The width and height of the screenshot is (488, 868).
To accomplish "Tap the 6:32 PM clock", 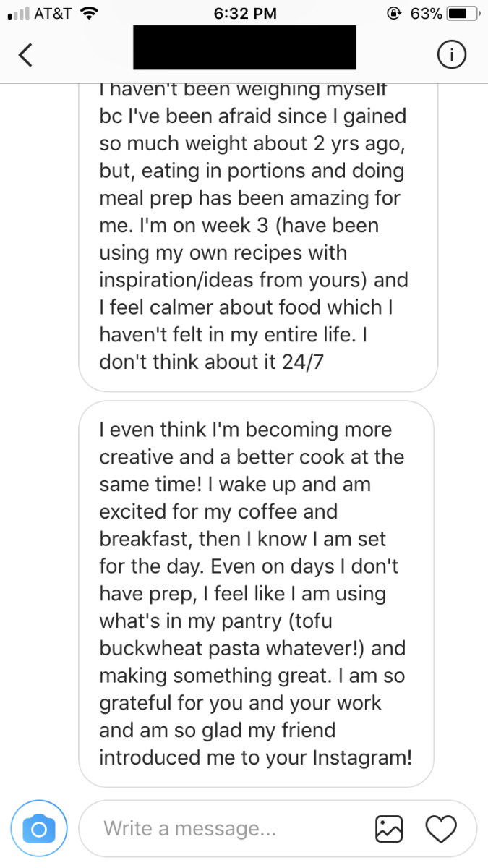I will point(244,13).
